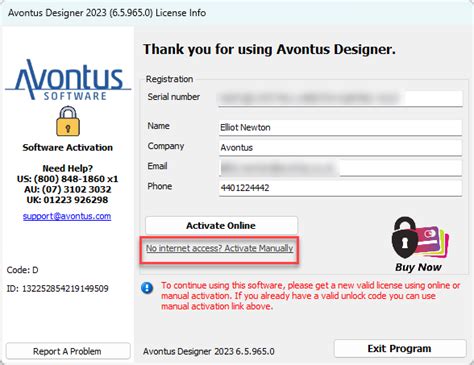Click the Need Help? label
Image resolution: width=474 pixels, height=365 pixels.
click(68, 168)
